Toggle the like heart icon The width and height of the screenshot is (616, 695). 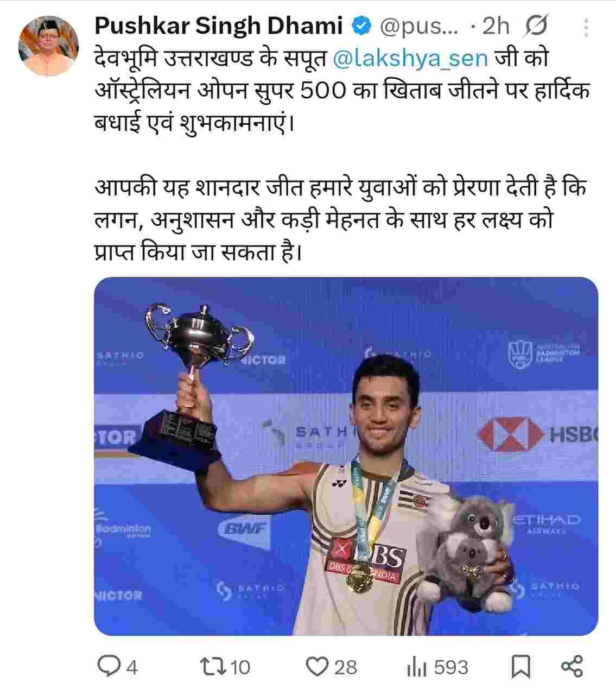pos(317,666)
